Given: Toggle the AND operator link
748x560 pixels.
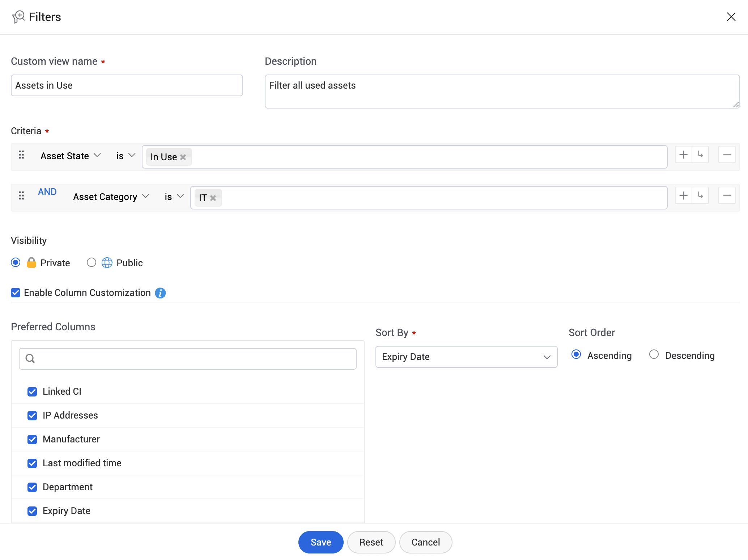Looking at the screenshot, I should pos(47,192).
